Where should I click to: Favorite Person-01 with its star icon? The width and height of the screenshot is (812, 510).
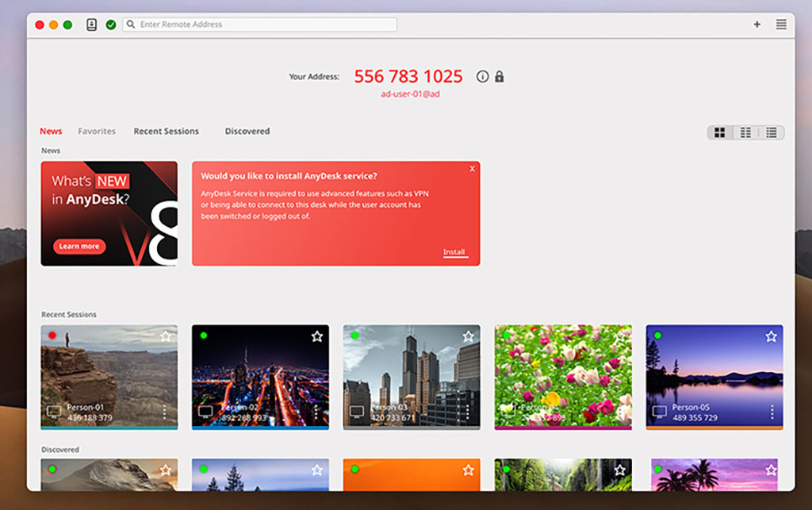(x=166, y=336)
